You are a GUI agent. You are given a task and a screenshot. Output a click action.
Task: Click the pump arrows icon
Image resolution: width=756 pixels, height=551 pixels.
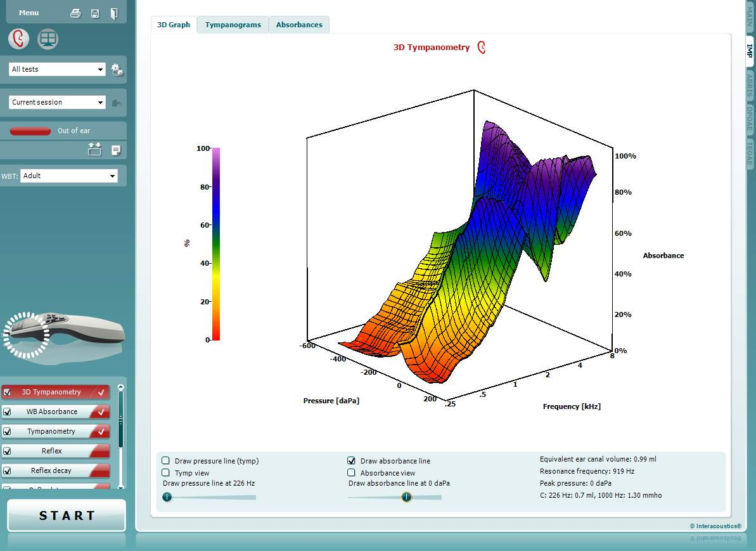(95, 150)
